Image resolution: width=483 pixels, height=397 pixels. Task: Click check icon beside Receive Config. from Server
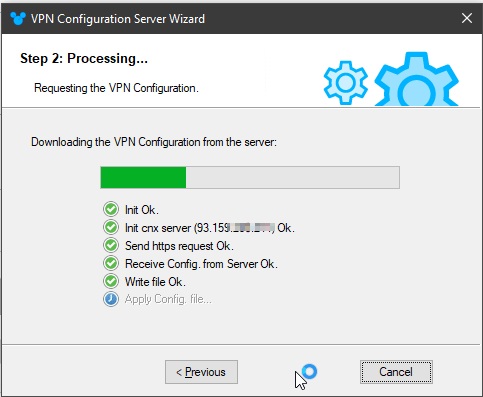pos(111,263)
